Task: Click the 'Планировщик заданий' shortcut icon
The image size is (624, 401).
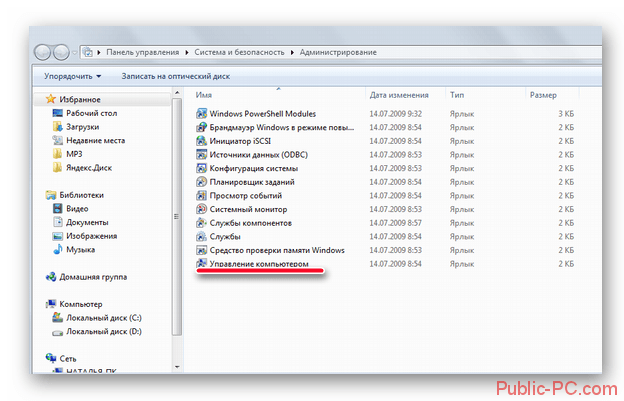Action: pyautogui.click(x=201, y=182)
